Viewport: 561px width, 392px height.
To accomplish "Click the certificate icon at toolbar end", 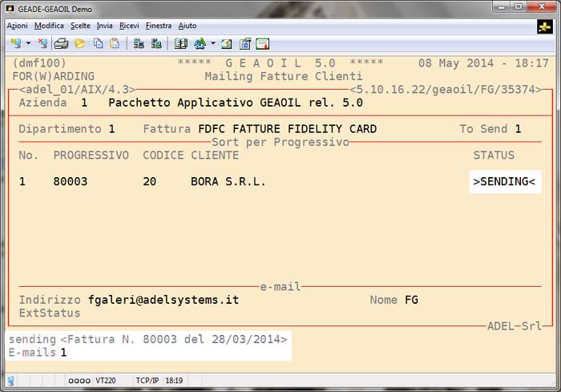I will click(x=262, y=43).
